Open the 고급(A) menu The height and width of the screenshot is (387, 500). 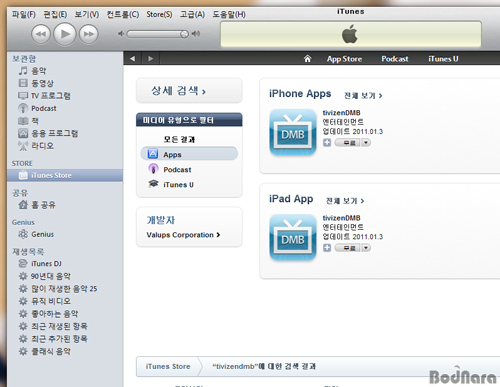192,14
